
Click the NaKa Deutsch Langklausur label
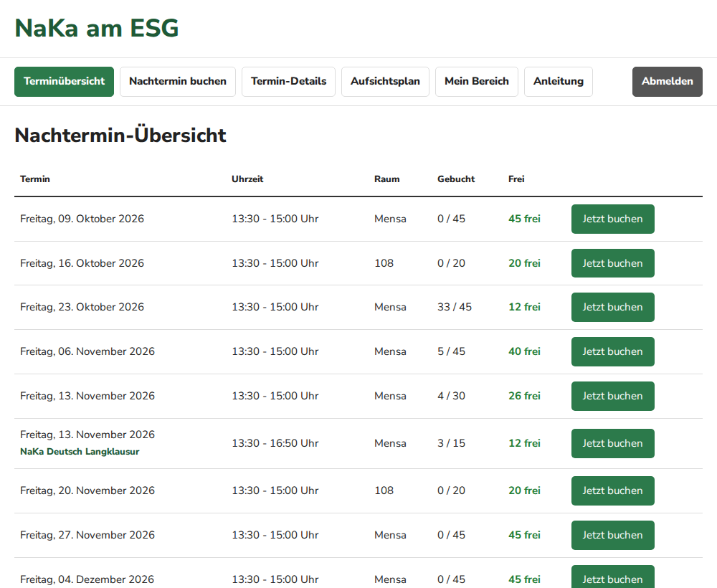pyautogui.click(x=80, y=452)
